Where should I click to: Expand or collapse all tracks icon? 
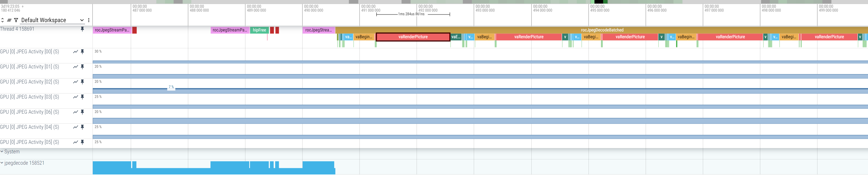click(3, 20)
